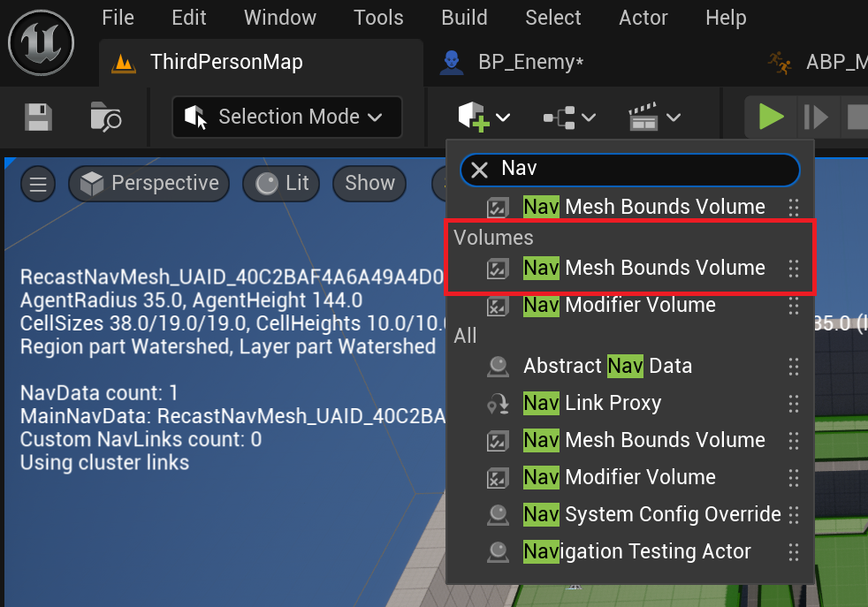Click the Skip frame playback button

816,117
